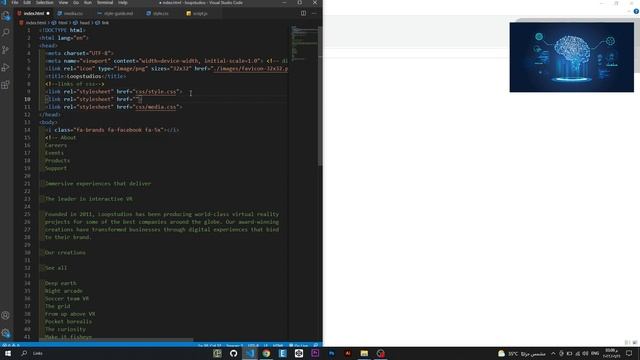Click the UTF-8 encoding status item
Image resolution: width=640 pixels, height=360 pixels.
click(x=253, y=345)
